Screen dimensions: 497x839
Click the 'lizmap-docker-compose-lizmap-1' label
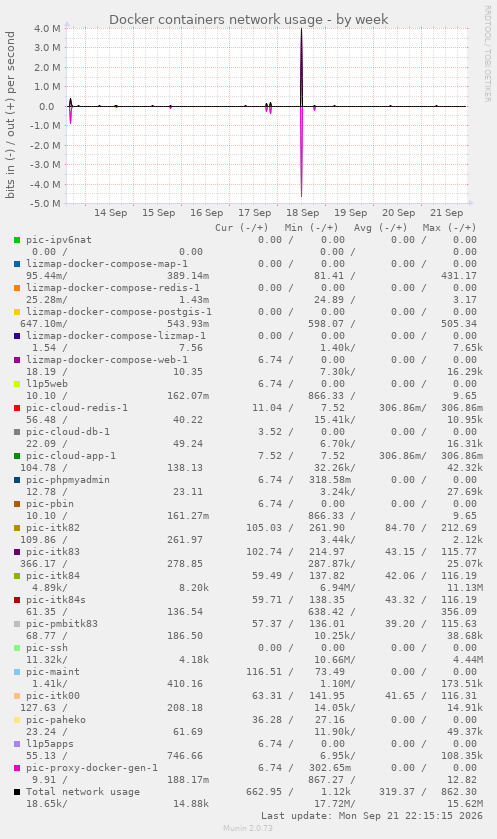(x=116, y=336)
